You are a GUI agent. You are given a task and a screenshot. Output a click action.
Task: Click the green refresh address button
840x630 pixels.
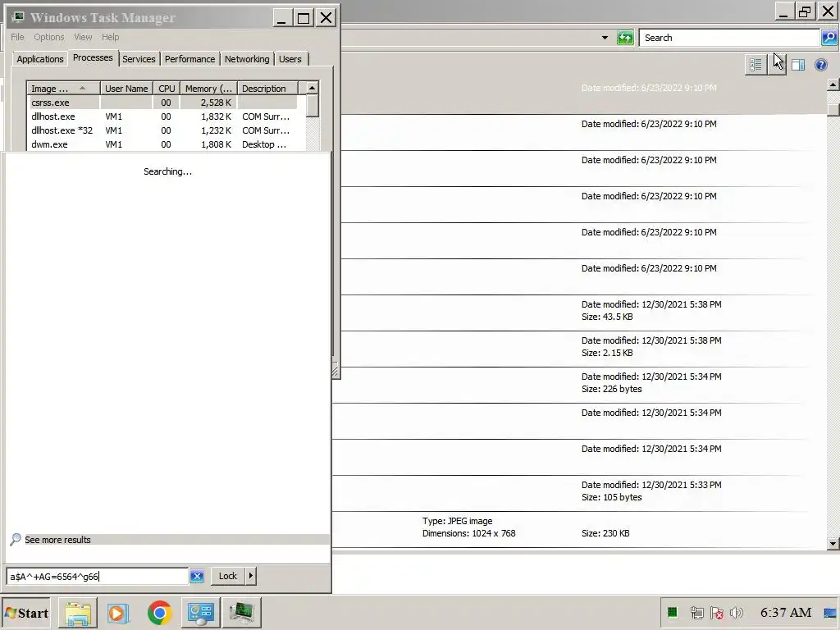[625, 38]
